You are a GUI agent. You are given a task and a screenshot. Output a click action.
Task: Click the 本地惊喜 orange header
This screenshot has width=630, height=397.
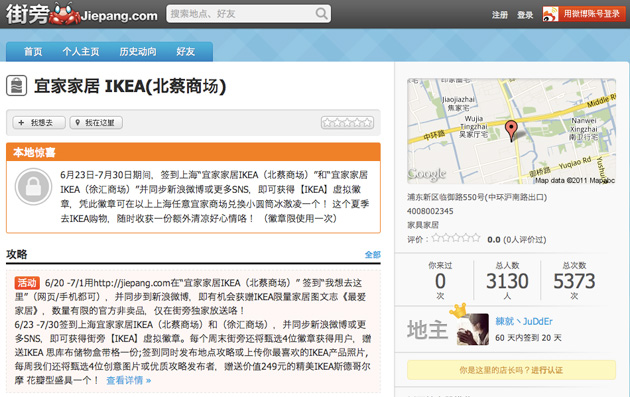(x=193, y=152)
